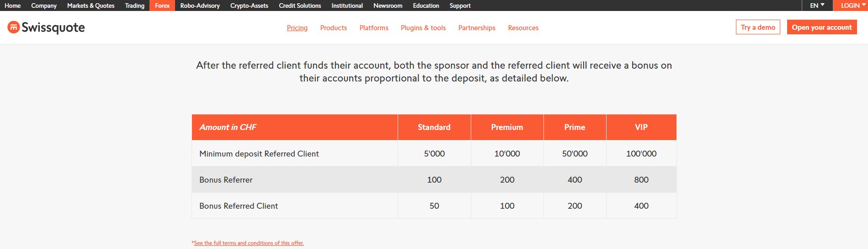Image resolution: width=868 pixels, height=249 pixels.
Task: Select Markets & Quotes top menu
Action: pos(91,5)
